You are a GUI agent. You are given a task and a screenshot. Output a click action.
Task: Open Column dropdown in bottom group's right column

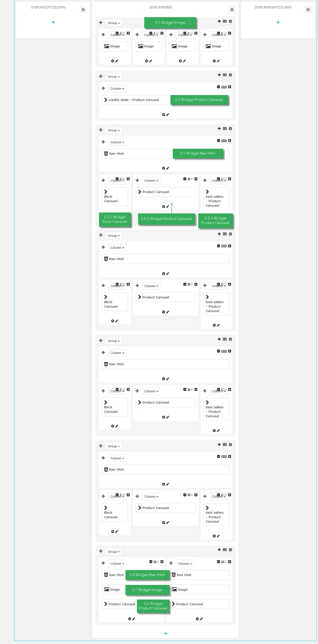click(185, 564)
